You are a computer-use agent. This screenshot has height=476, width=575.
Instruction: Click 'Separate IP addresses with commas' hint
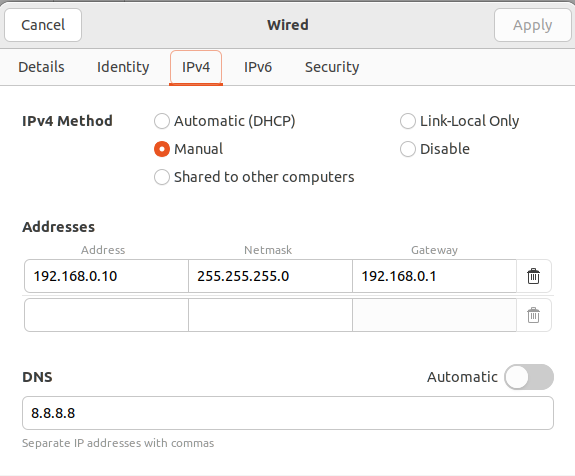118,443
